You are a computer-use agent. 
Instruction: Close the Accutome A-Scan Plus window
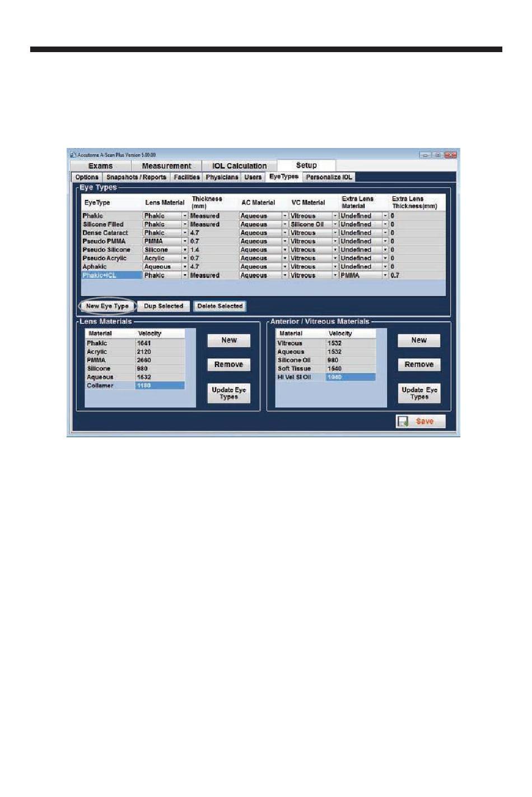(451, 155)
